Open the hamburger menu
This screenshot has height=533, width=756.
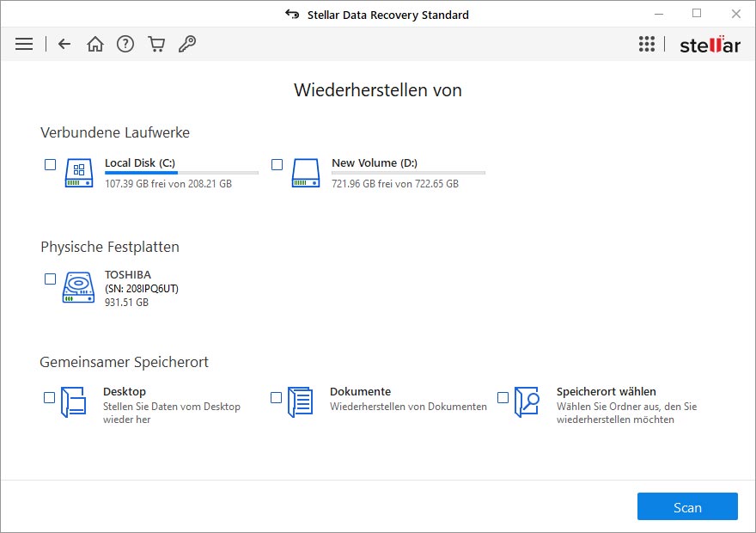pyautogui.click(x=24, y=44)
